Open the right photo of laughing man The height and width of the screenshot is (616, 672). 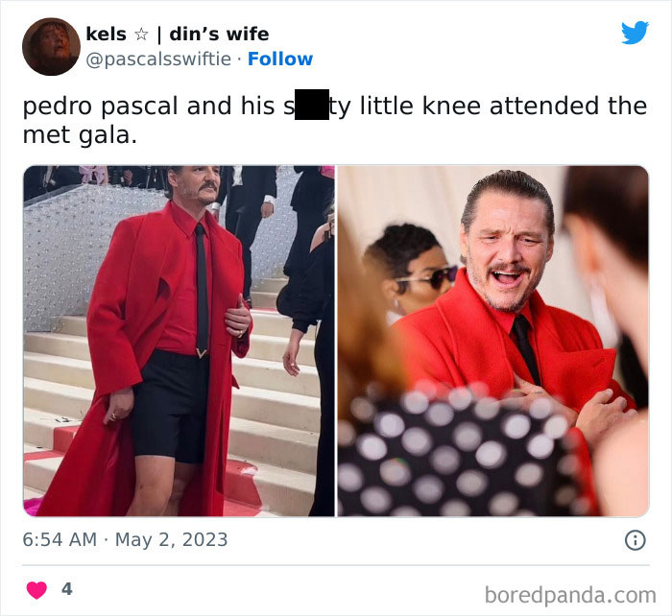492,341
